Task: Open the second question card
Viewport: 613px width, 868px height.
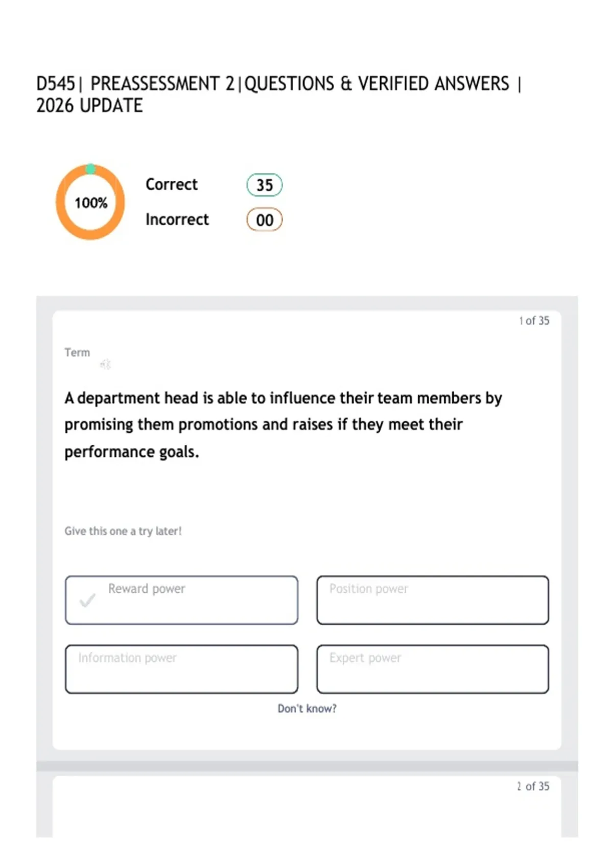Action: click(x=307, y=807)
